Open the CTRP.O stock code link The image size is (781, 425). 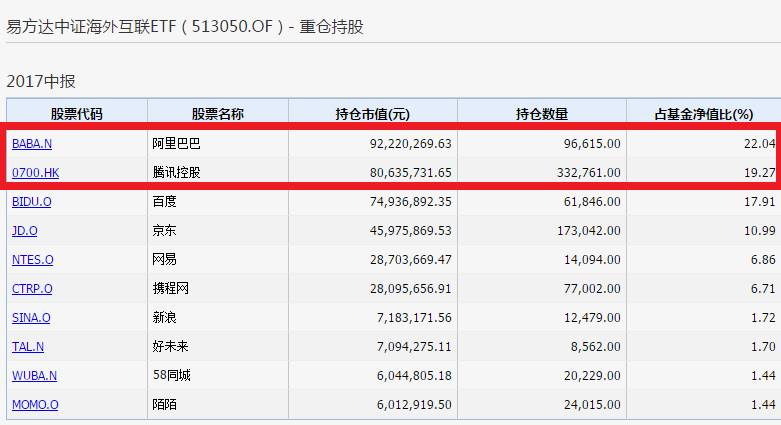click(x=32, y=288)
